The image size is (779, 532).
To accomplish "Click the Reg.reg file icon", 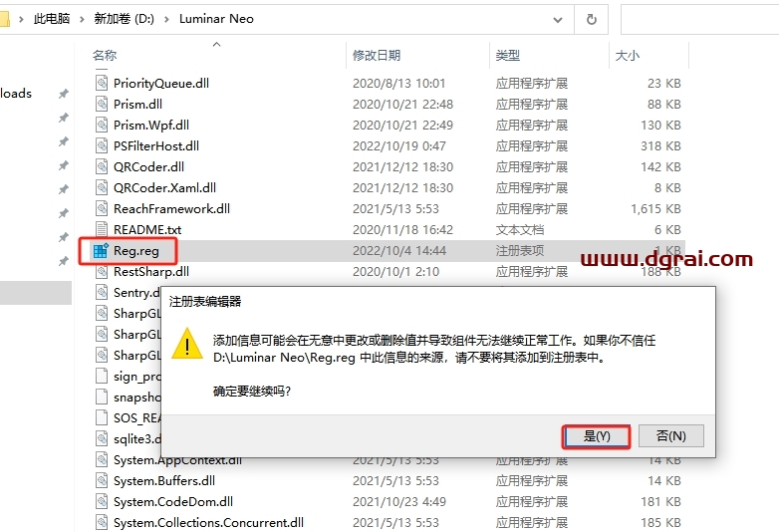I will pos(101,251).
